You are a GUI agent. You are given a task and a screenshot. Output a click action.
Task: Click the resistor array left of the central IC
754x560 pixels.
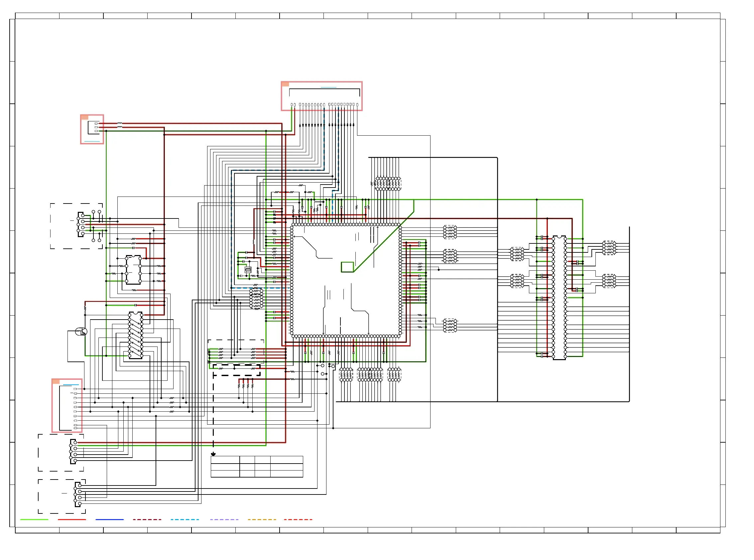(256, 298)
